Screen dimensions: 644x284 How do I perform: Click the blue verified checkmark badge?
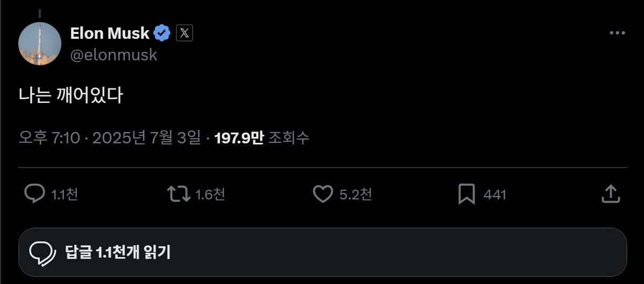click(162, 33)
